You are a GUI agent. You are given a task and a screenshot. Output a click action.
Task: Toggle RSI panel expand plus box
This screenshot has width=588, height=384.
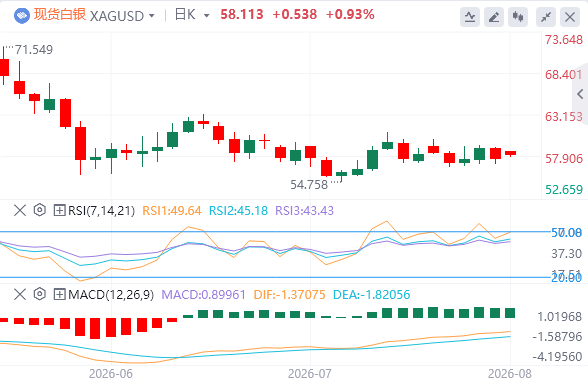(59, 210)
